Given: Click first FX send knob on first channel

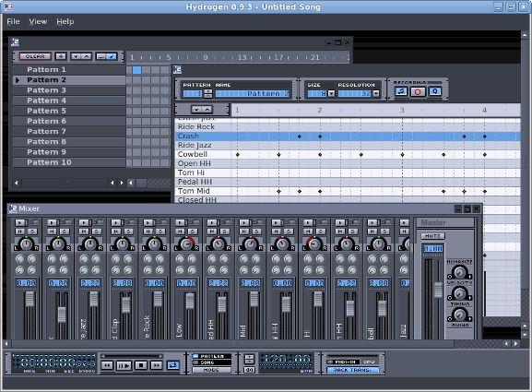Looking at the screenshot, I should pyautogui.click(x=20, y=259).
